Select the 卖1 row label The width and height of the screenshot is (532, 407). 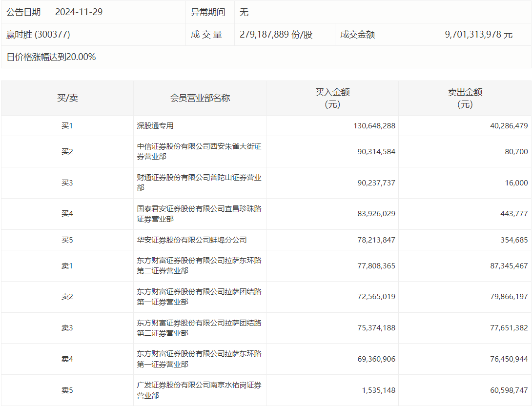tap(67, 266)
